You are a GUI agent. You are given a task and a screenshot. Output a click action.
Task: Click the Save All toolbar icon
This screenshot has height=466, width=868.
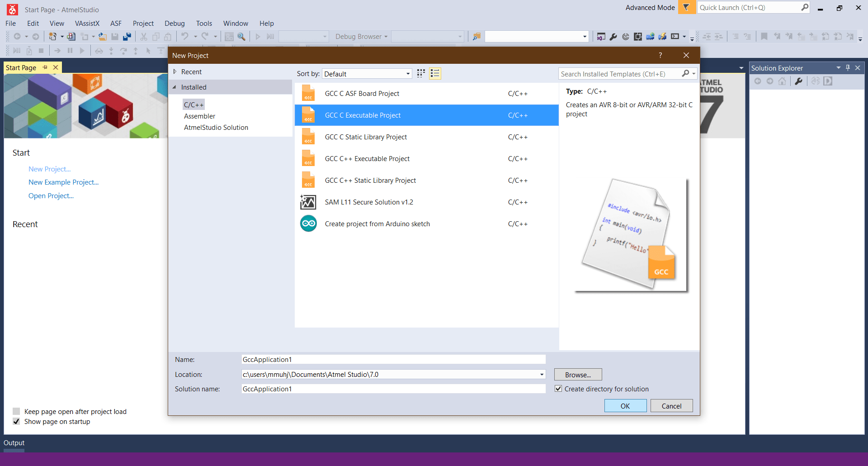pos(127,37)
